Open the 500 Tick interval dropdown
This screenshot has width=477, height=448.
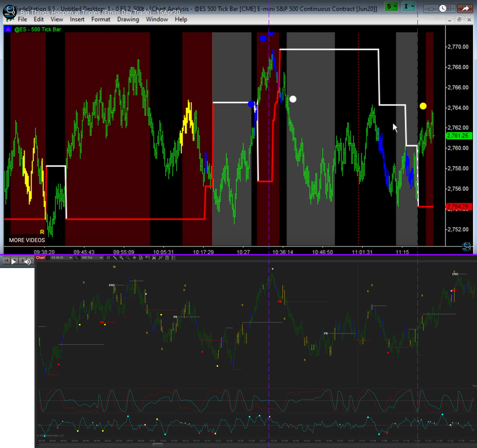pos(92,258)
